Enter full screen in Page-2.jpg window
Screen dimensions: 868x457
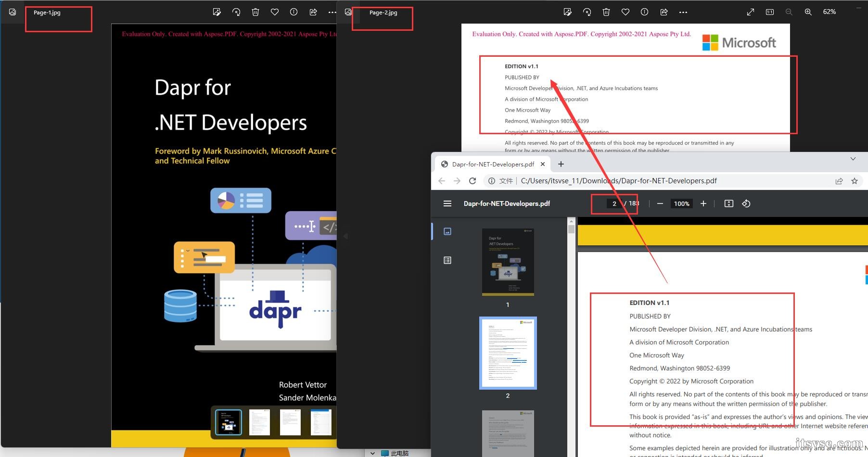751,12
